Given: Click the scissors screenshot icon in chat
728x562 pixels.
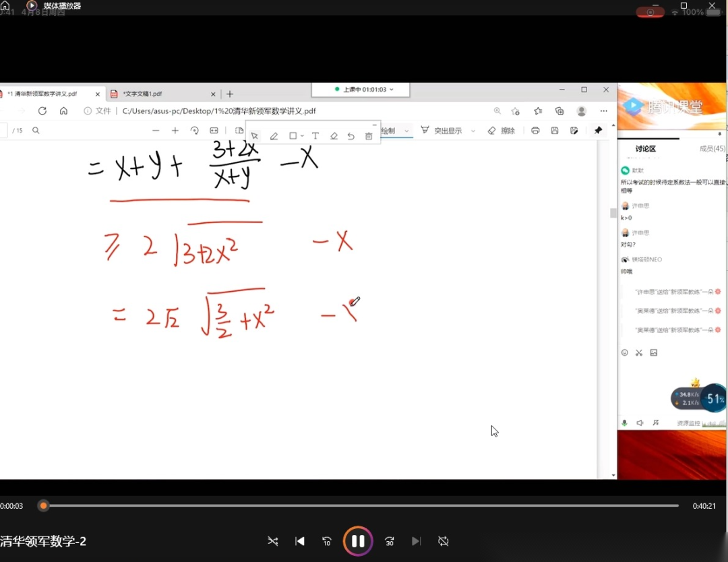Looking at the screenshot, I should 639,352.
